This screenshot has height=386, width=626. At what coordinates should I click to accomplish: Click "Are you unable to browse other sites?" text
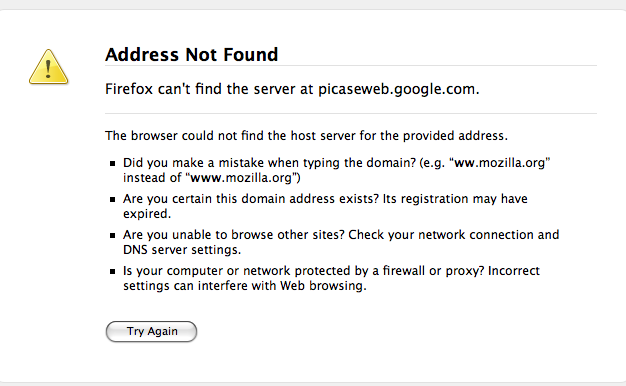tap(234, 235)
